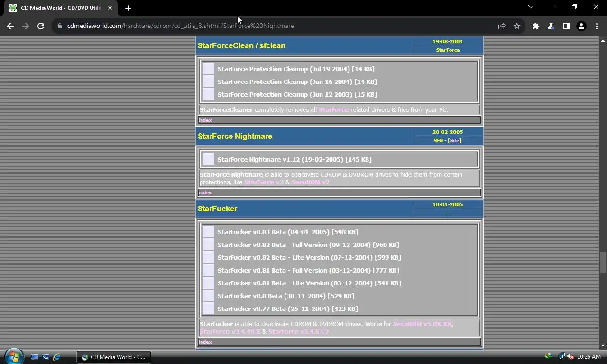Image resolution: width=607 pixels, height=364 pixels.
Task: Download StarFucker v0.81 Beta Lite Version
Action: point(309,283)
